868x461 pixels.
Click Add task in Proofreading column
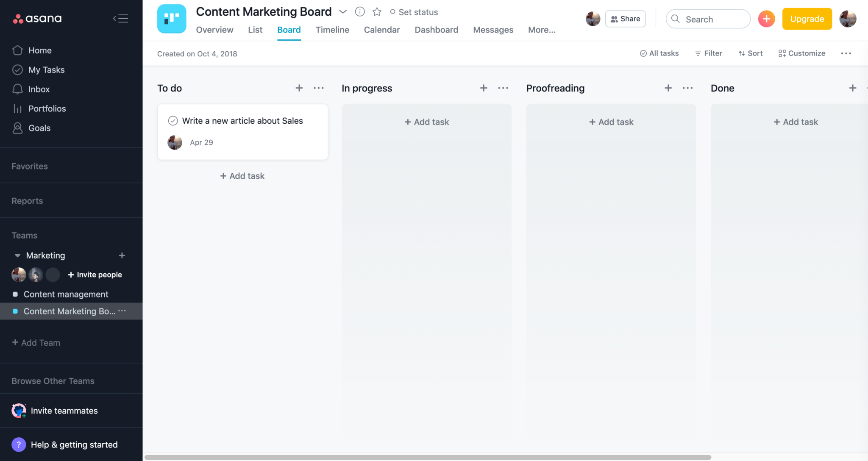611,122
